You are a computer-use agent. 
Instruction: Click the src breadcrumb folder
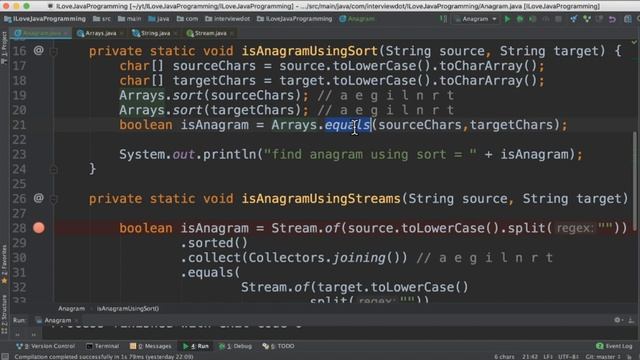coord(102,19)
